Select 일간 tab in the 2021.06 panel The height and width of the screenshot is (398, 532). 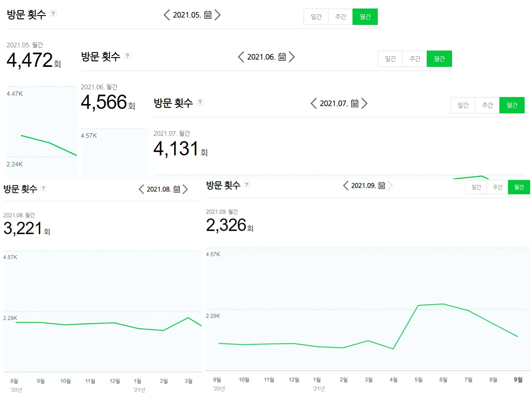[x=390, y=59]
